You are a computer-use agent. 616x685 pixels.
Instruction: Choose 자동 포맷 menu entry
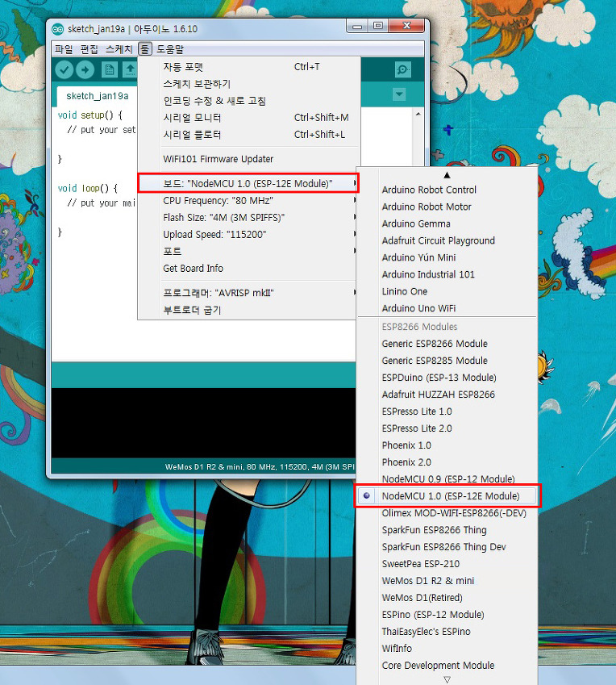point(248,67)
